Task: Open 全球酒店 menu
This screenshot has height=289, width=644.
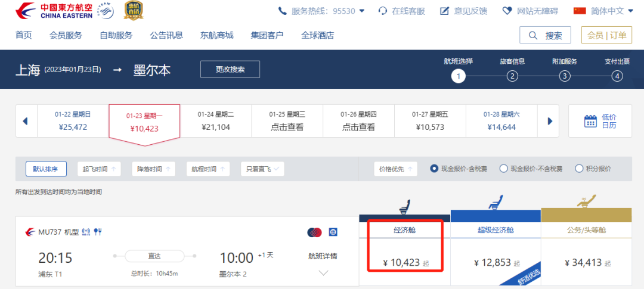Action: [x=317, y=35]
